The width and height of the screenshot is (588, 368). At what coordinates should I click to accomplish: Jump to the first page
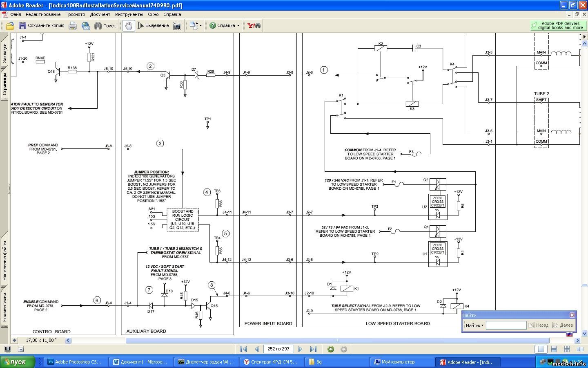(244, 349)
